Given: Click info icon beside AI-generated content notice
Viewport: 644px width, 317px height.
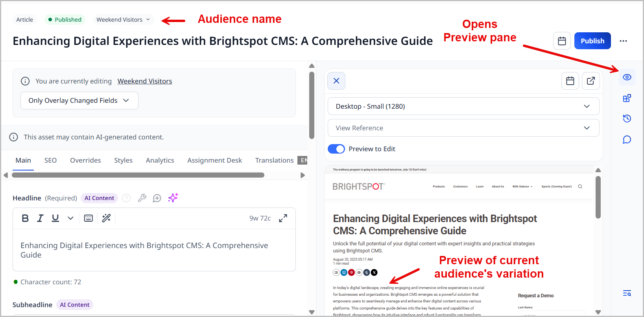Looking at the screenshot, I should click(x=13, y=137).
